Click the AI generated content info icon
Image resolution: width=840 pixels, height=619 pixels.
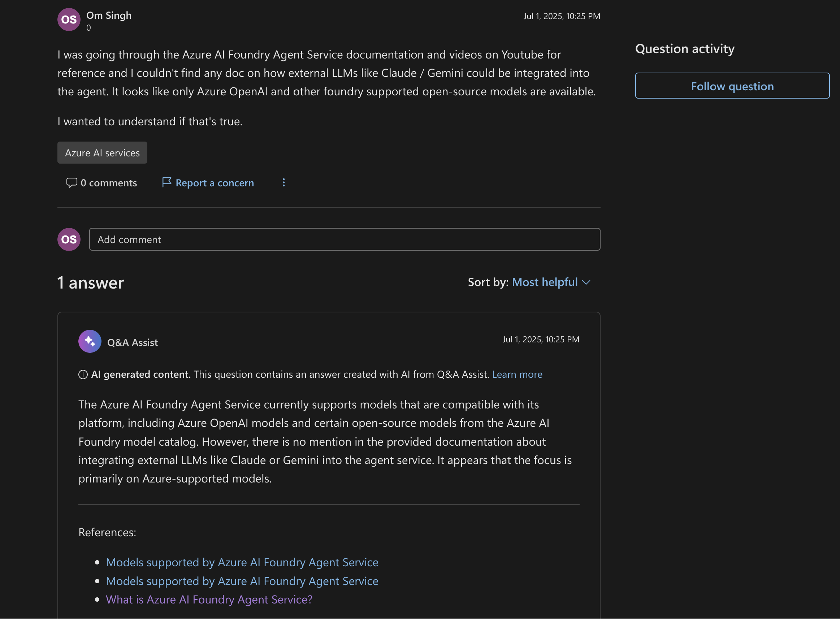click(83, 374)
